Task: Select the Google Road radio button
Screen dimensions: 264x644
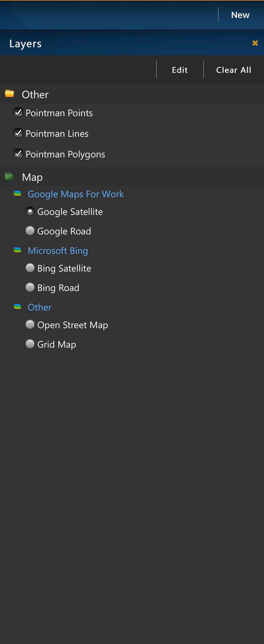Action: point(30,231)
